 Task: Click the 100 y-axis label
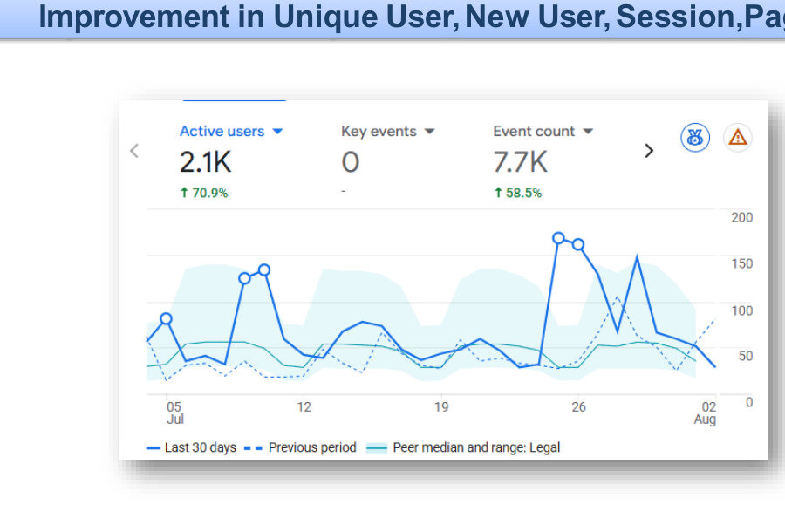pos(741,310)
